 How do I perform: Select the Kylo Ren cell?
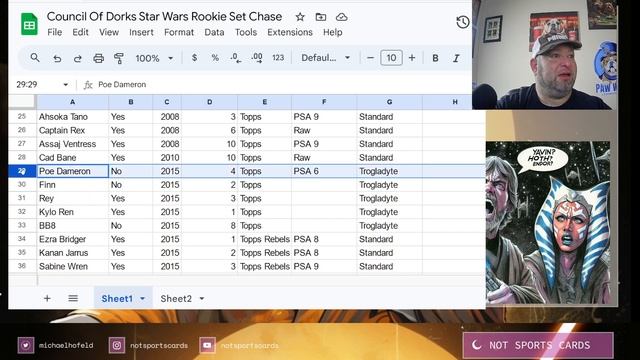[x=73, y=212]
